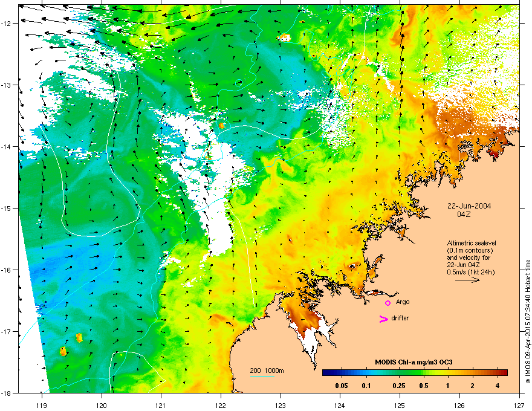
Task: Click the latitude axis label -17
Action: pyautogui.click(x=6, y=332)
